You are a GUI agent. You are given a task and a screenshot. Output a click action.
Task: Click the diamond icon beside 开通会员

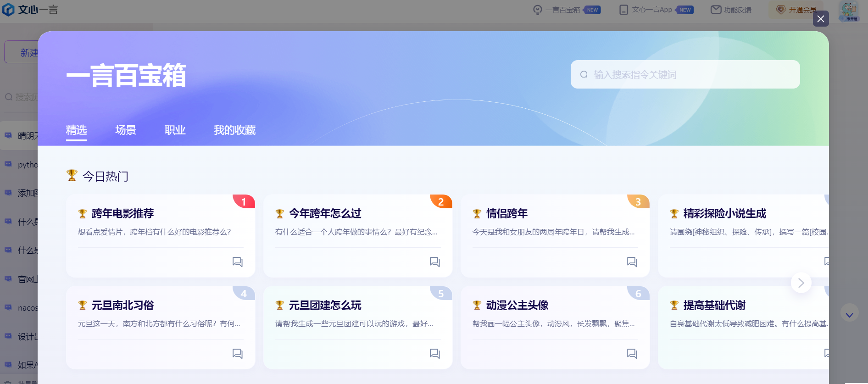click(781, 10)
